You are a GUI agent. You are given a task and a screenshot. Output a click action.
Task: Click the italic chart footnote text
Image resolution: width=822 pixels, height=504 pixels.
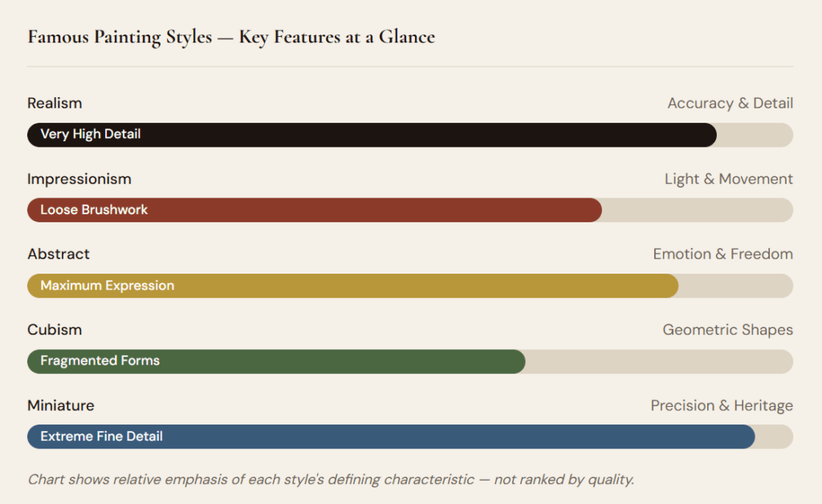click(x=331, y=480)
